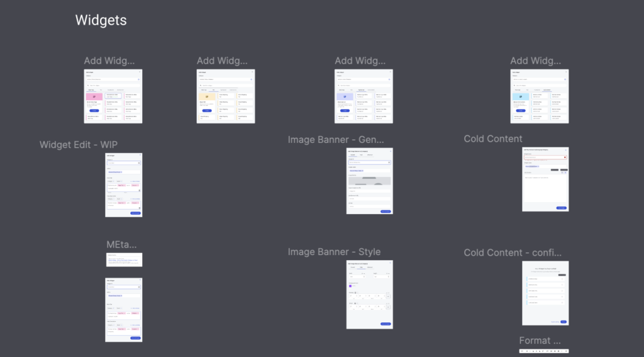
Task: Click the yellow widget icon in second Add Widget frame
Action: tap(207, 96)
